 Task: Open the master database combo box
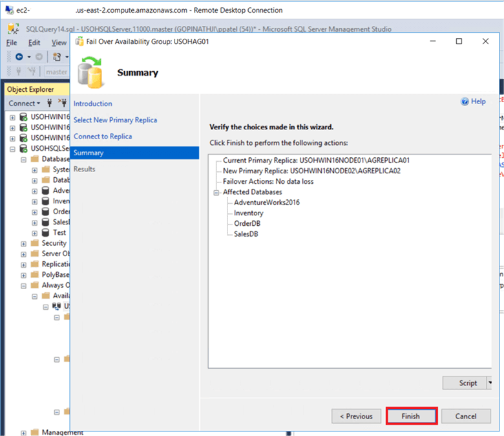(57, 72)
